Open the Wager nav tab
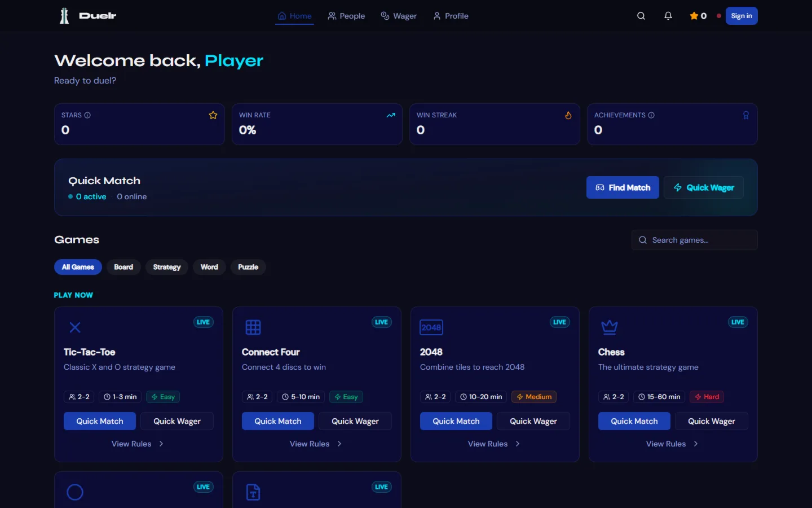The height and width of the screenshot is (508, 812). (x=399, y=16)
